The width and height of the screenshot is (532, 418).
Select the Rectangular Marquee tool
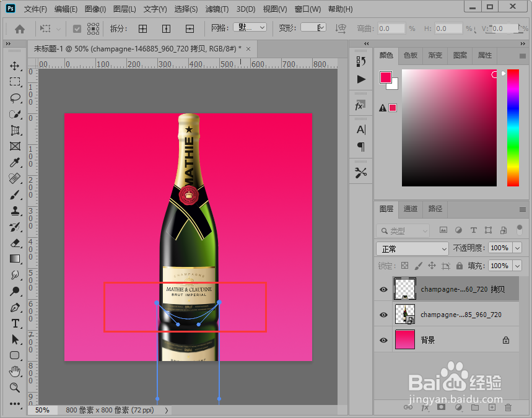point(15,82)
